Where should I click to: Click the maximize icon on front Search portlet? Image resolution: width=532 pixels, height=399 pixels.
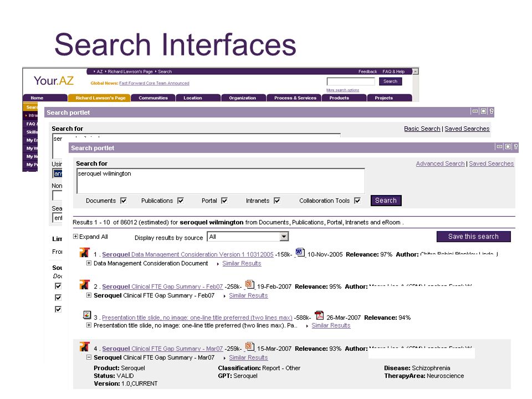(508, 146)
